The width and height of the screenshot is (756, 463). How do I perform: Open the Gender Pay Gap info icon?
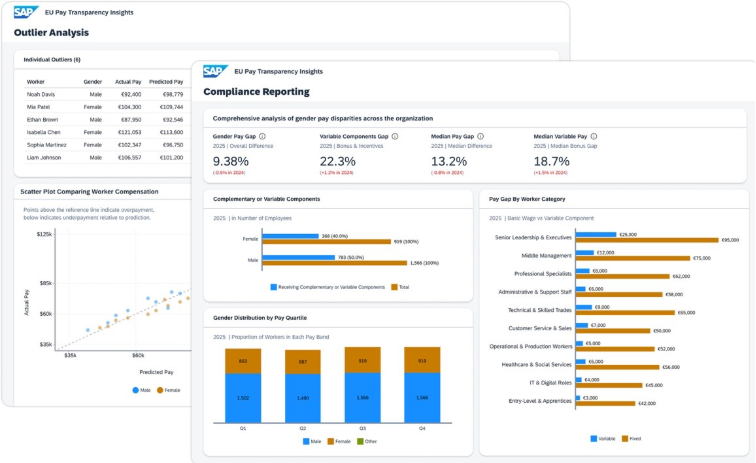263,136
